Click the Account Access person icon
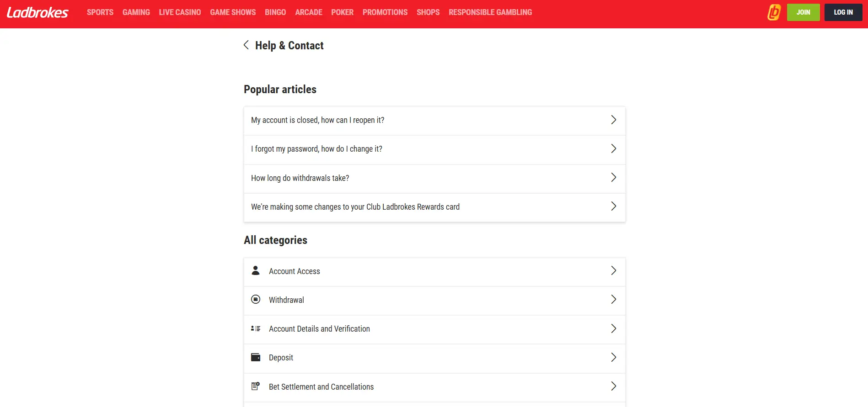The image size is (868, 407). [256, 270]
